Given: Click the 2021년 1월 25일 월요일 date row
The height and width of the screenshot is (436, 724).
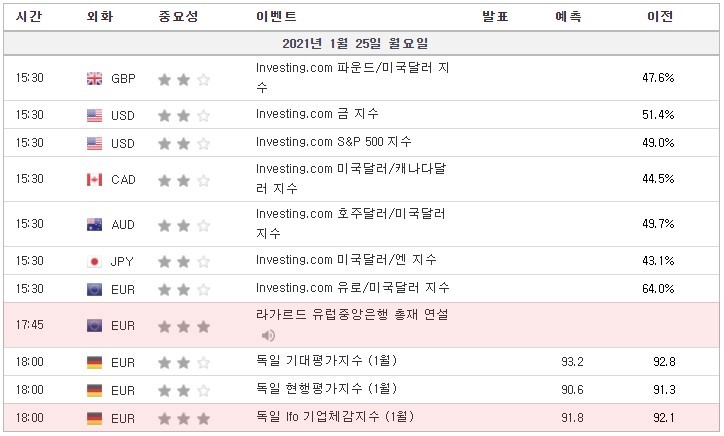Looking at the screenshot, I should 362,43.
